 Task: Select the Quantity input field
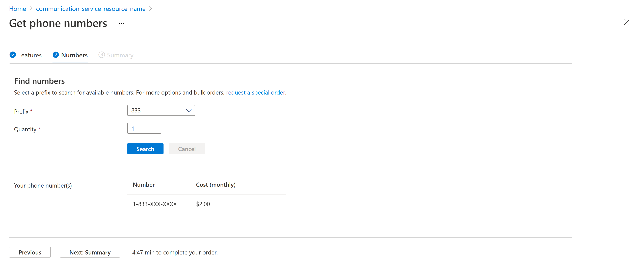pos(144,128)
